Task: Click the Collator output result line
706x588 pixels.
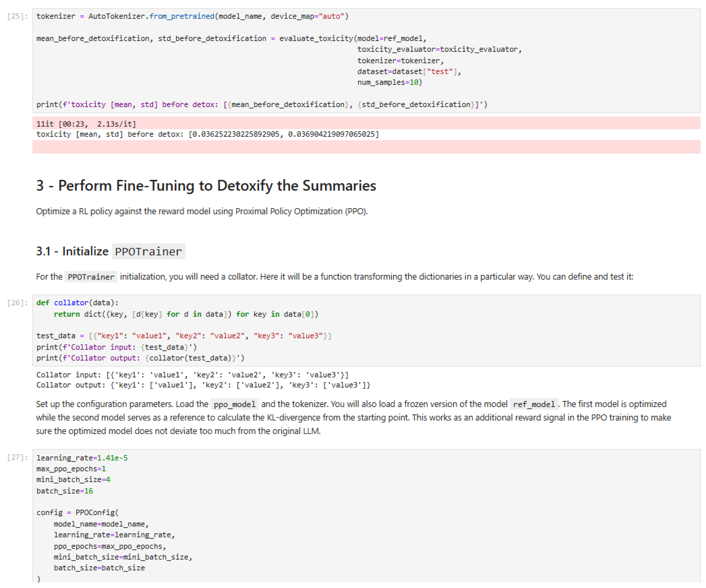Action: [x=203, y=385]
